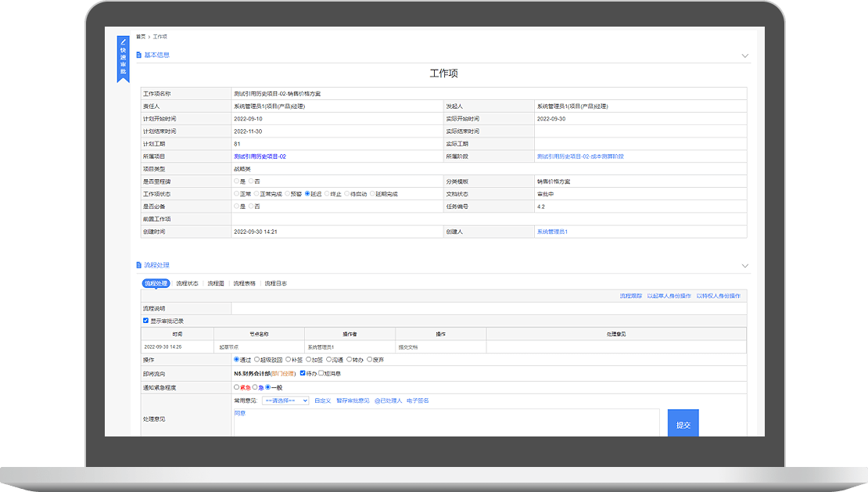Click the 快速审批 quick-approval ribbon icon

coord(122,58)
